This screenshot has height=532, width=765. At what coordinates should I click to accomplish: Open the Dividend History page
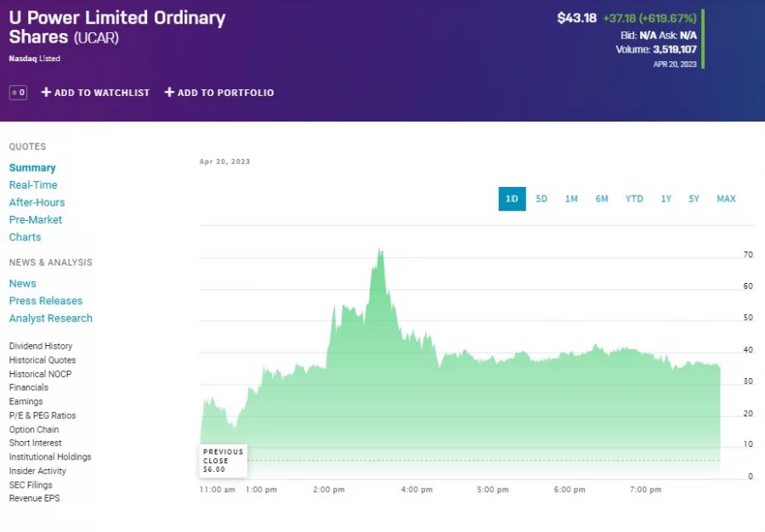[41, 346]
